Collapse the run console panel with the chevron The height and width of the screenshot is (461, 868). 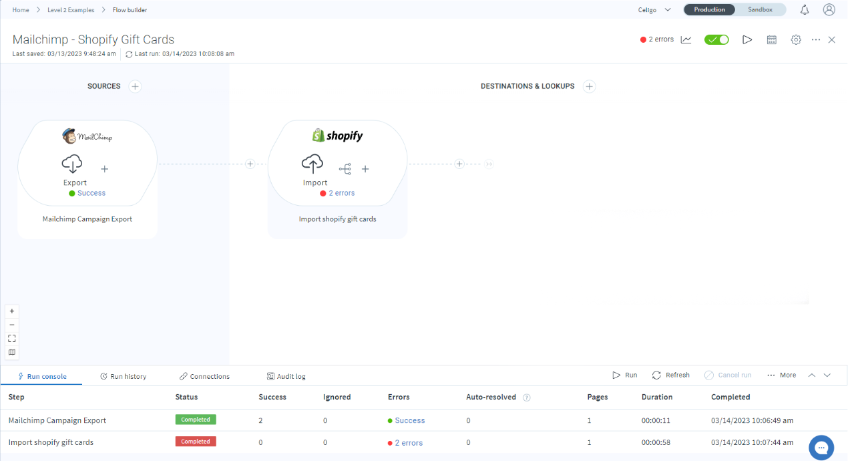828,375
